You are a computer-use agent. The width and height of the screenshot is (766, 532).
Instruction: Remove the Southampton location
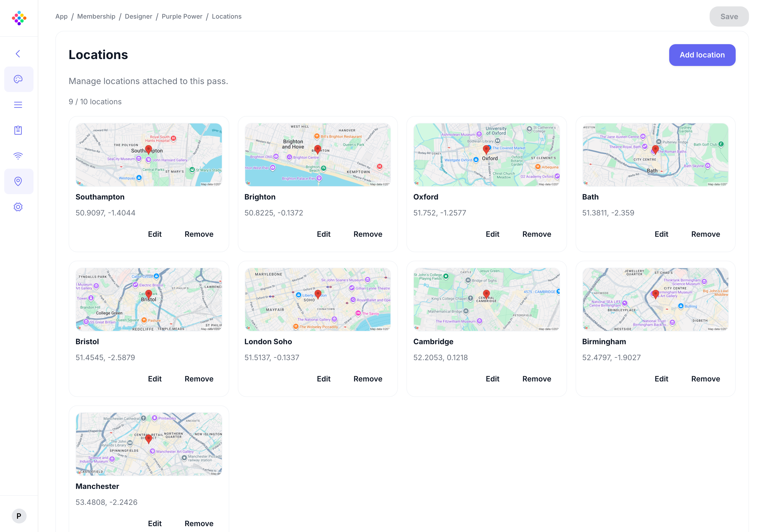point(199,234)
